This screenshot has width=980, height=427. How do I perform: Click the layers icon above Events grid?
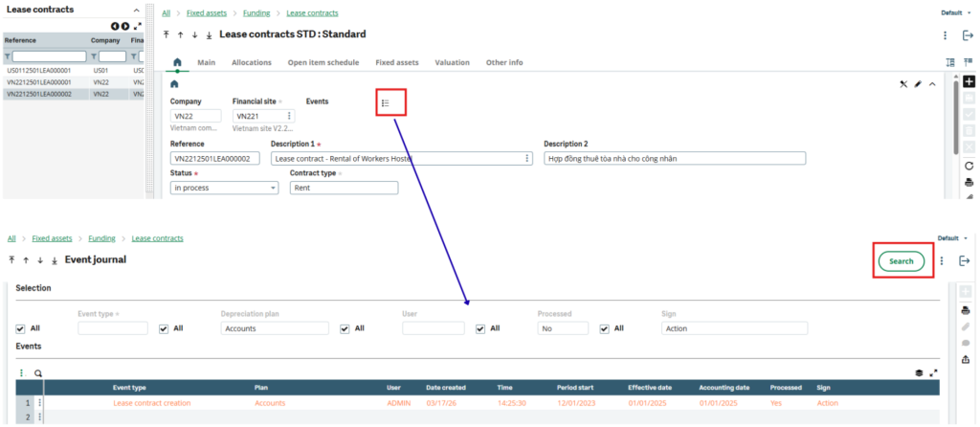point(919,373)
